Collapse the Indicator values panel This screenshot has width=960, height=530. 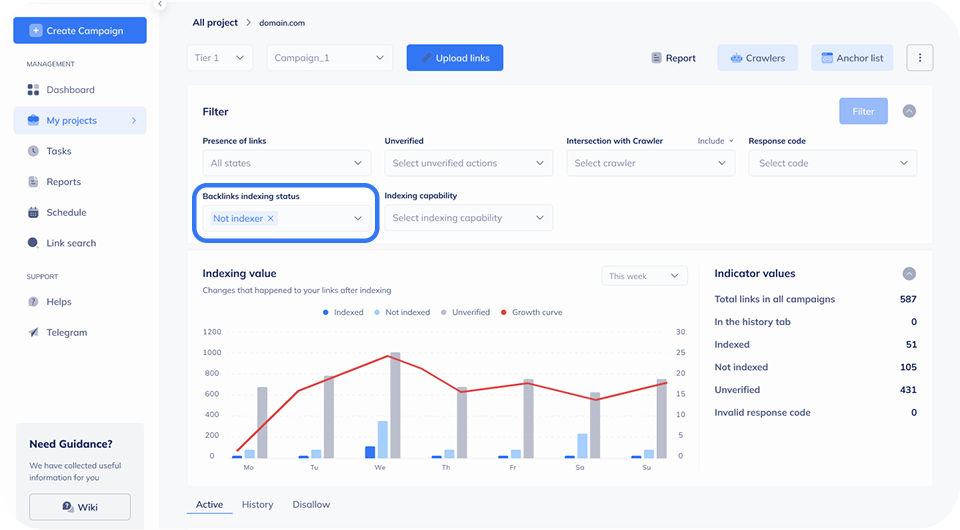(909, 273)
